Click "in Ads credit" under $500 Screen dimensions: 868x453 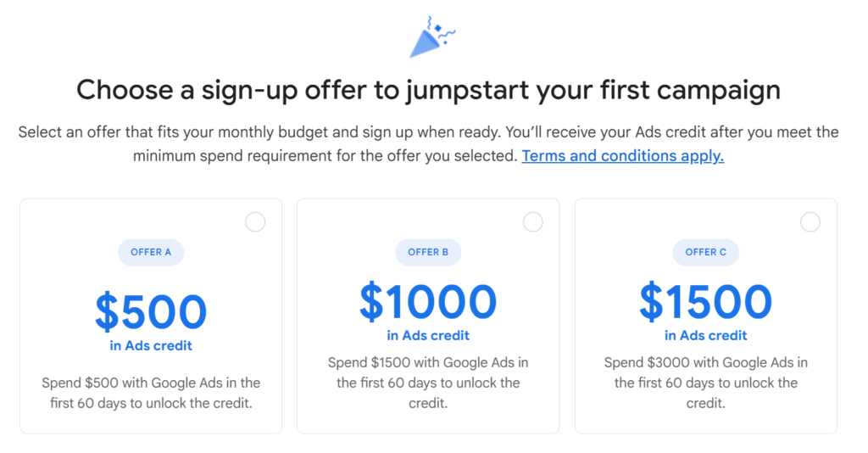[x=151, y=345]
